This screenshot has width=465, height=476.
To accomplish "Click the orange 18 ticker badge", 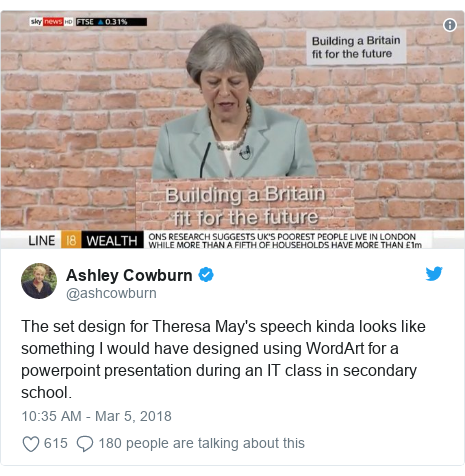I will (x=71, y=240).
